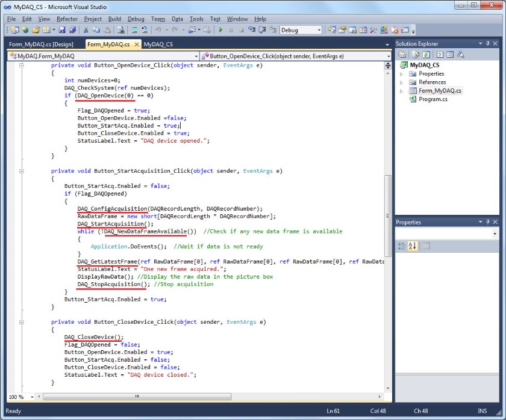506x420 pixels.
Task: Open the Toolbox hammer-wrench icon
Action: coord(373,30)
